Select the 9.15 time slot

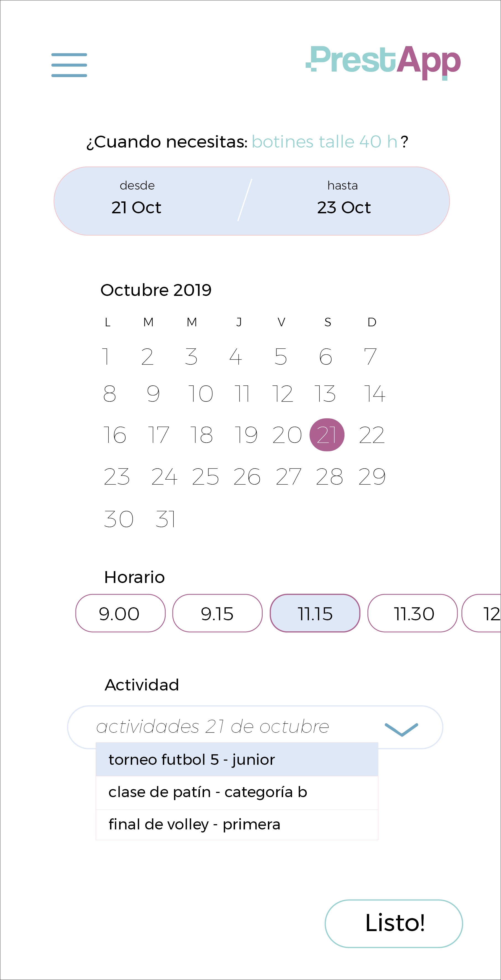tap(217, 613)
